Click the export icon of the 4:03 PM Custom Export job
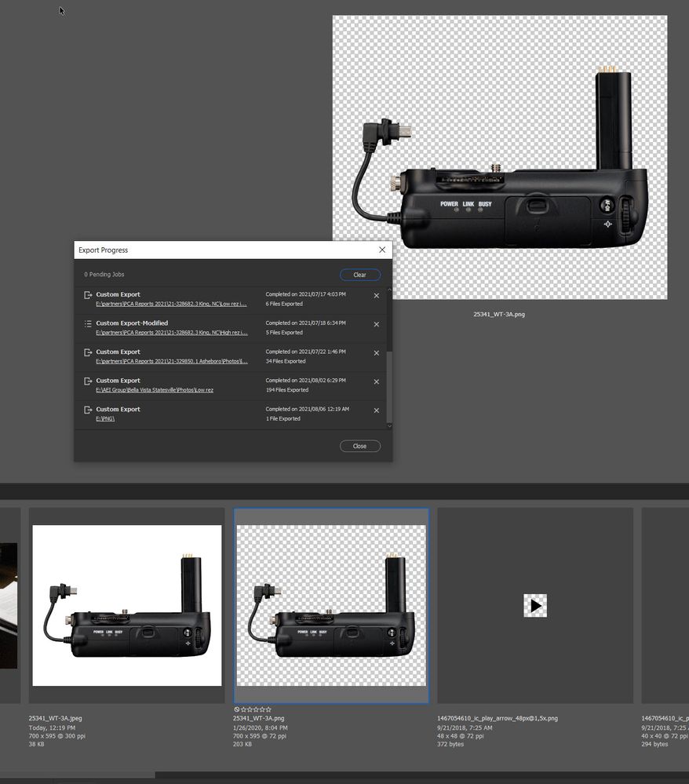Image resolution: width=689 pixels, height=784 pixels. tap(88, 295)
